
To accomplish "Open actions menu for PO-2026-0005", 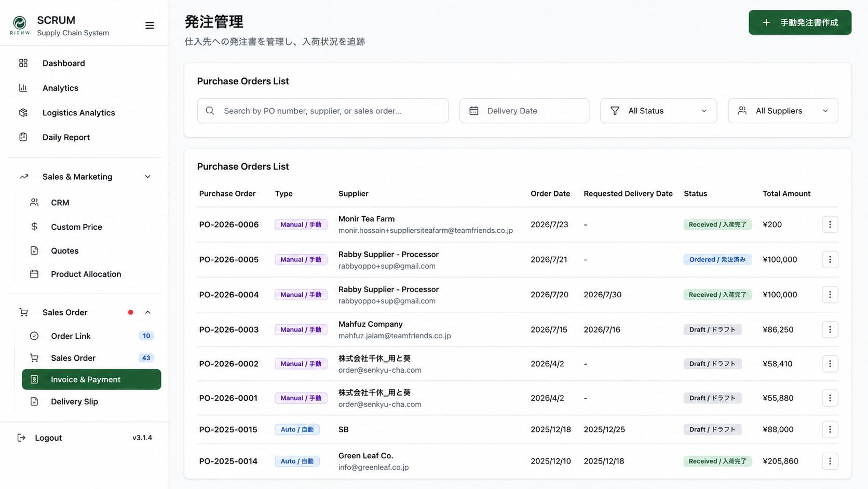I will (x=830, y=259).
